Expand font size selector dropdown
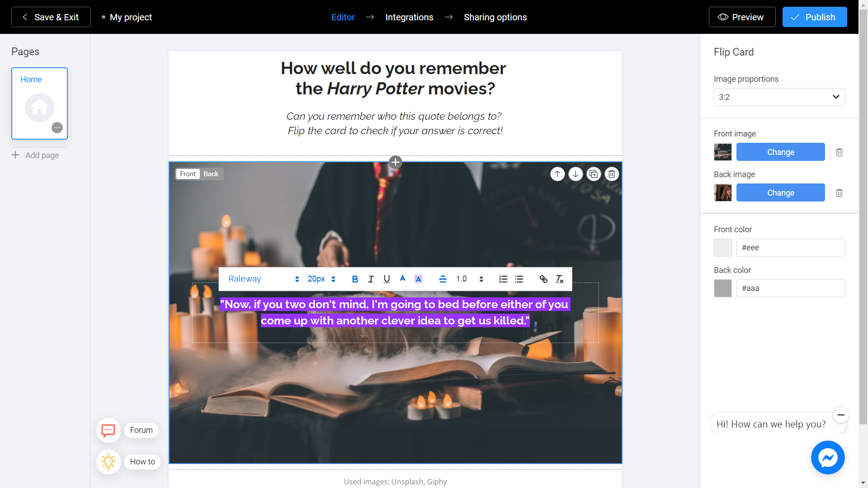 (334, 279)
